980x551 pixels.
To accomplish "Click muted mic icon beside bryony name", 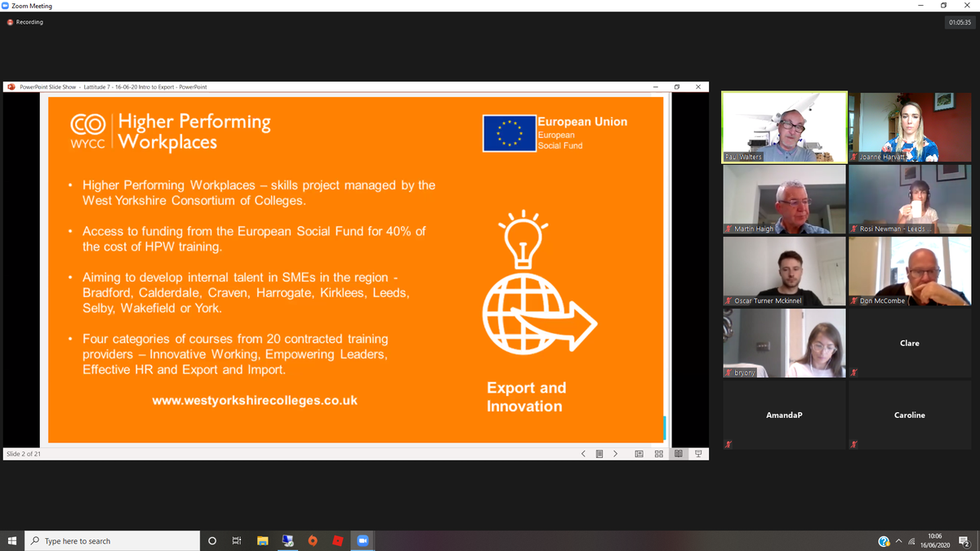I will click(728, 372).
